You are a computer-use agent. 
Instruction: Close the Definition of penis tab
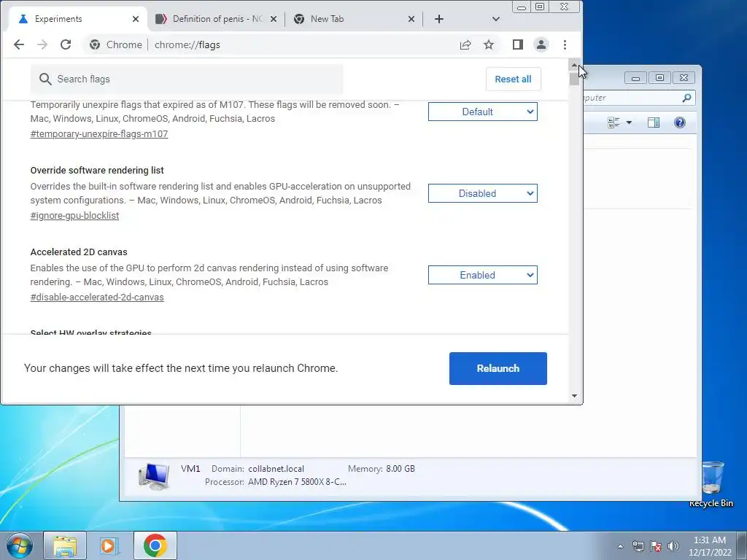pos(274,19)
